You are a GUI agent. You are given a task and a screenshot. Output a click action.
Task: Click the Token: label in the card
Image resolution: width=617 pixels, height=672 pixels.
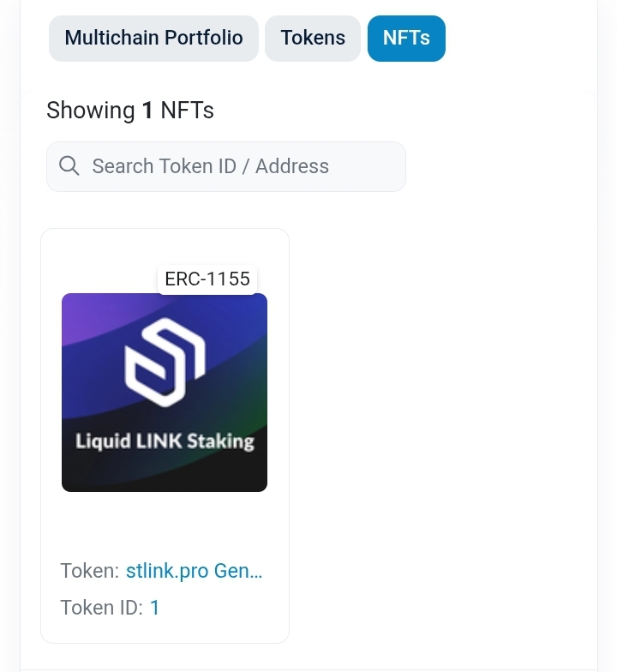[x=89, y=571]
